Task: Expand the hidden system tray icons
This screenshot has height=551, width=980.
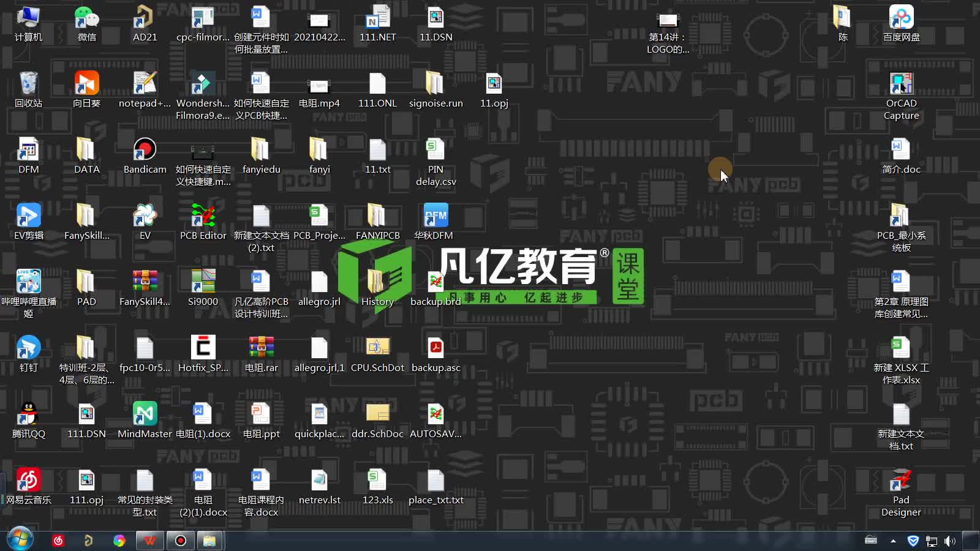Action: tap(893, 541)
